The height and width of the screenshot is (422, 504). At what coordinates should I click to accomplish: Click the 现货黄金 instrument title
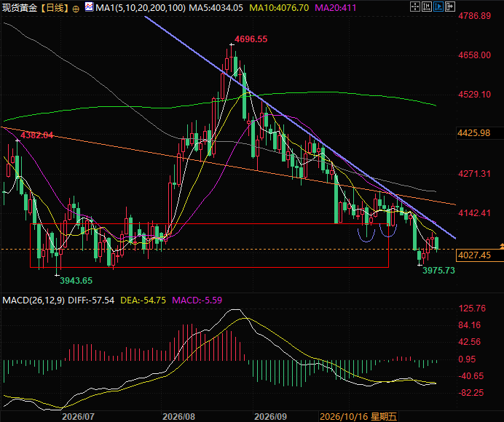(20, 8)
